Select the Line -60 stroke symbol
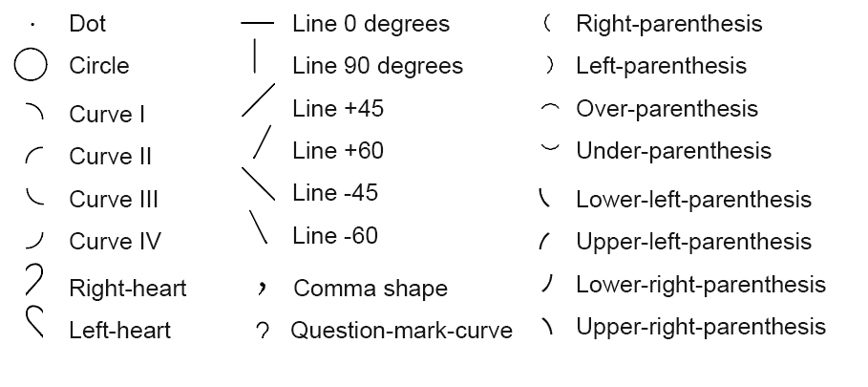This screenshot has height=387, width=868. pyautogui.click(x=259, y=227)
